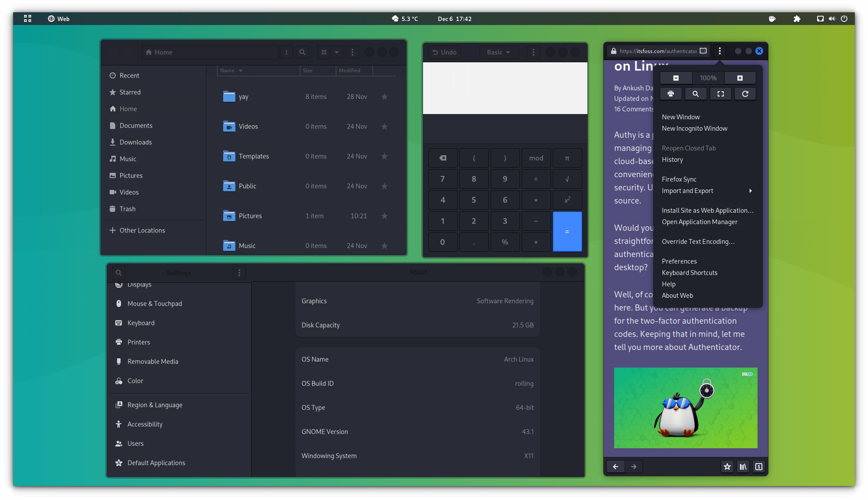Activate find-in-page via the magnifier icon
The height and width of the screenshot is (500, 868).
coord(696,94)
